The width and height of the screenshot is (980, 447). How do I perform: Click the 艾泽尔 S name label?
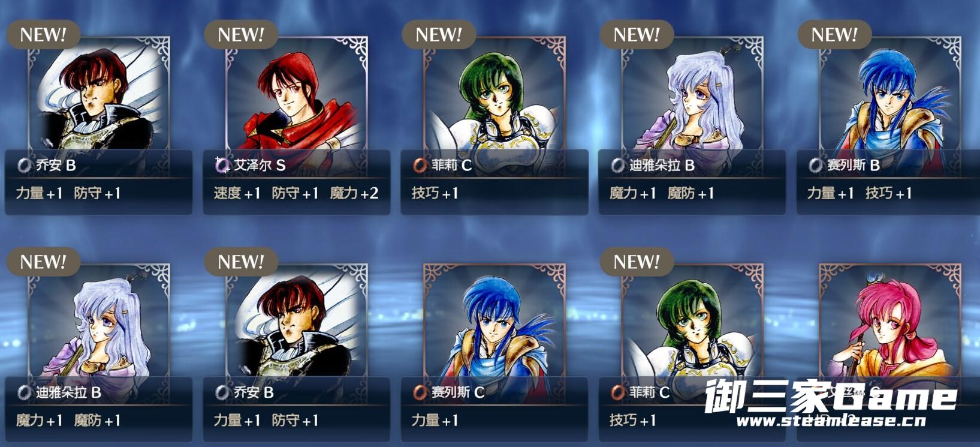pos(260,165)
